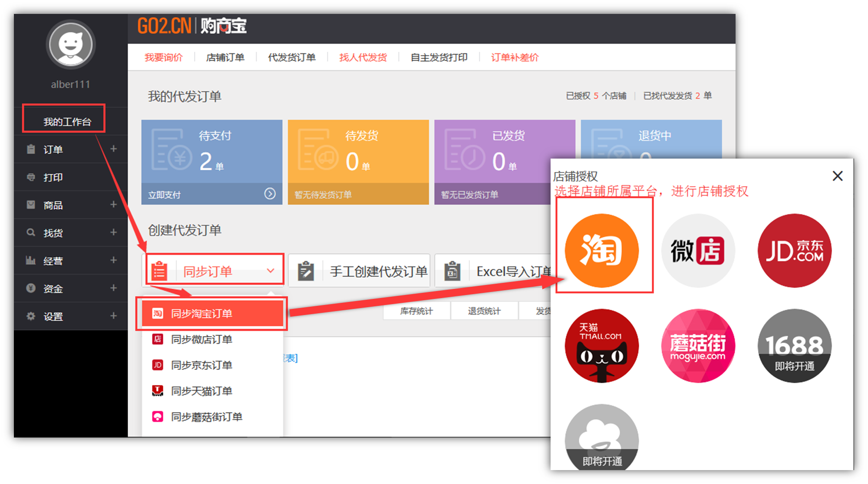Viewport: 868px width, 484px height.
Task: Select 同步京东订单 from dropdown menu
Action: 212,365
